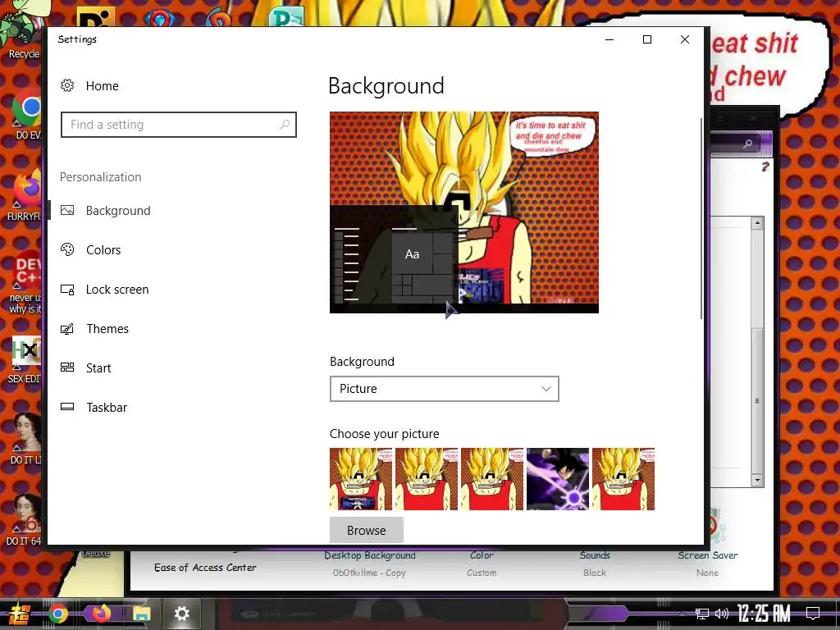Select the HxD desktop shortcut labeled SEX EDI

tap(25, 360)
